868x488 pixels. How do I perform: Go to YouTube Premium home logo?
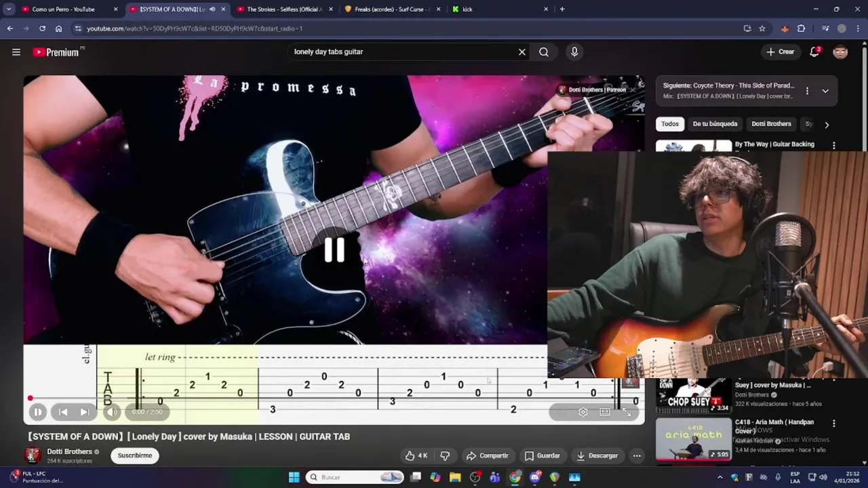(x=56, y=52)
